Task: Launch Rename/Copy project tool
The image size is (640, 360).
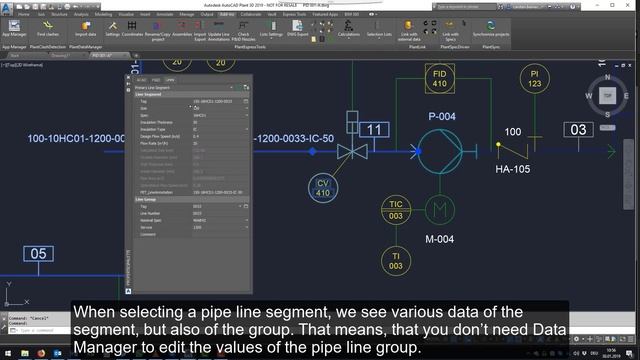Action: tap(158, 31)
